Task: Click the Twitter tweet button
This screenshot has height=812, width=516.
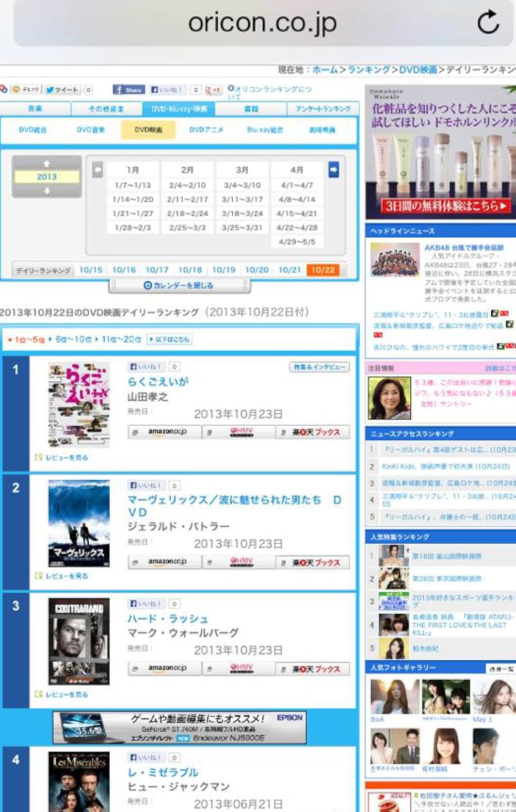Action: click(62, 90)
